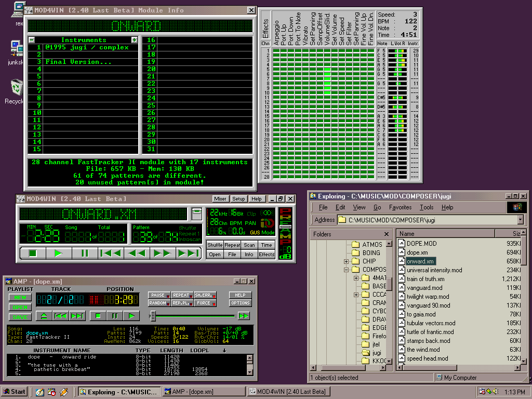Open File menu in Explorer window
532x399 pixels.
(x=323, y=207)
